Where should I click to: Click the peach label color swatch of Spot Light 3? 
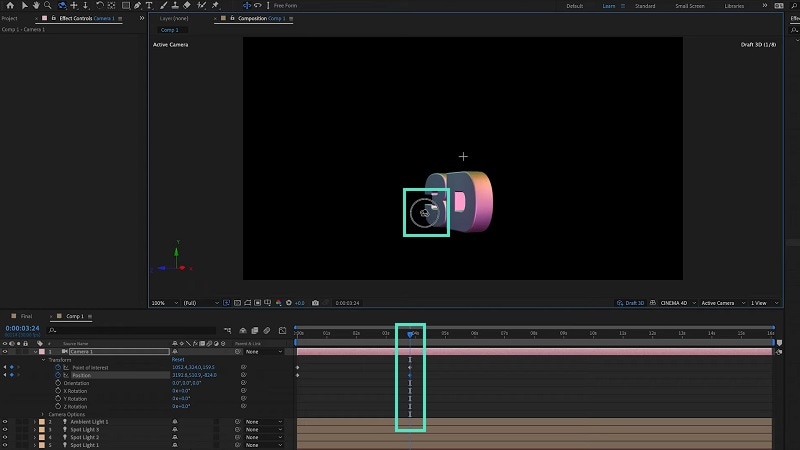point(42,430)
